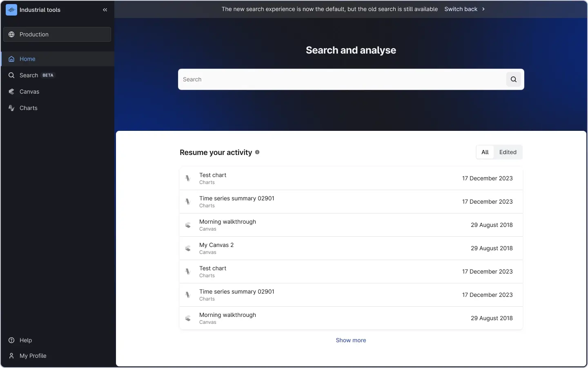Screen dimensions: 588x368
Task: Click Show more link
Action: tap(351, 340)
